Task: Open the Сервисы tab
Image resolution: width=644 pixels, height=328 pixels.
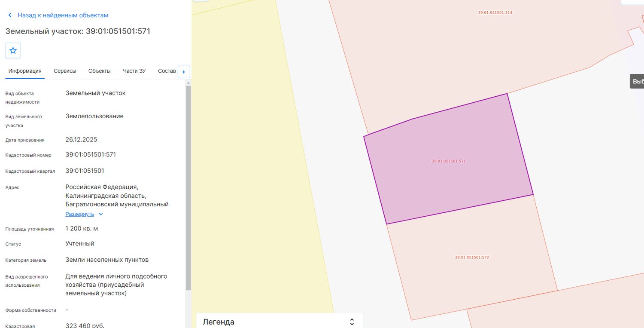Action: (65, 71)
